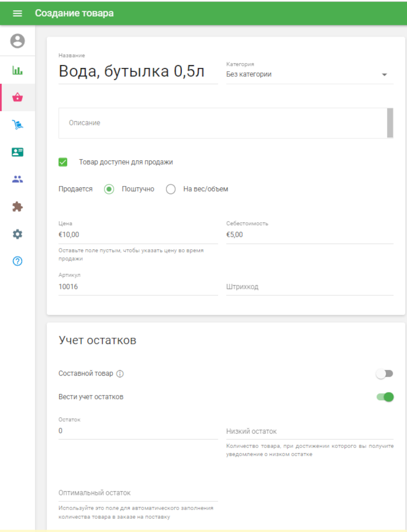Select the products shopping bag icon
Image resolution: width=407 pixels, height=532 pixels.
17,96
